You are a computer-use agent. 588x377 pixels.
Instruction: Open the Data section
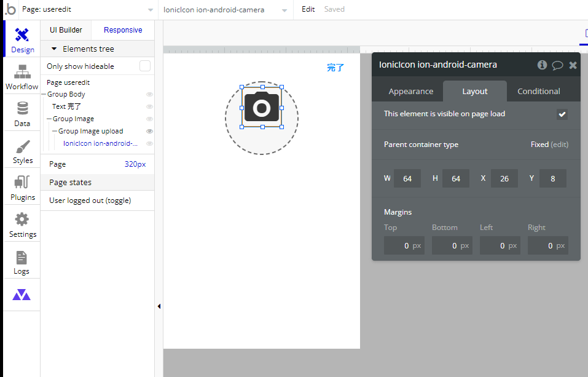point(22,113)
